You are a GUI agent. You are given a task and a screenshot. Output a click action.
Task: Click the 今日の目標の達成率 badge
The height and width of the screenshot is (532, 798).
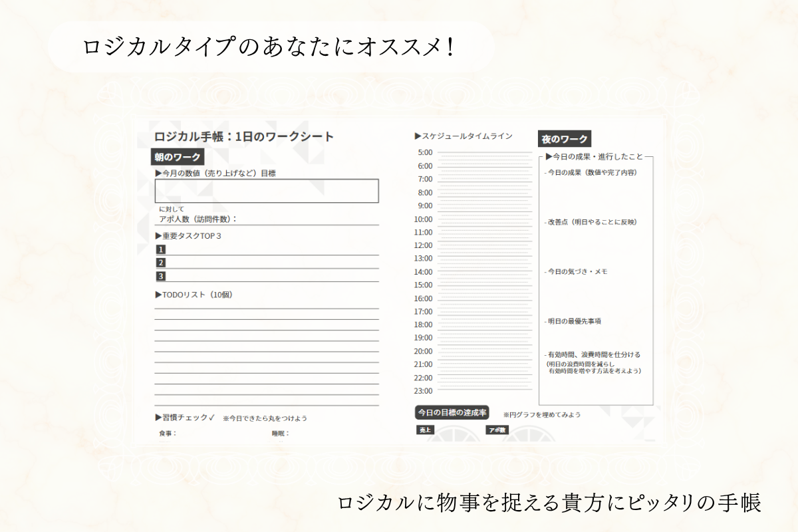(x=452, y=412)
